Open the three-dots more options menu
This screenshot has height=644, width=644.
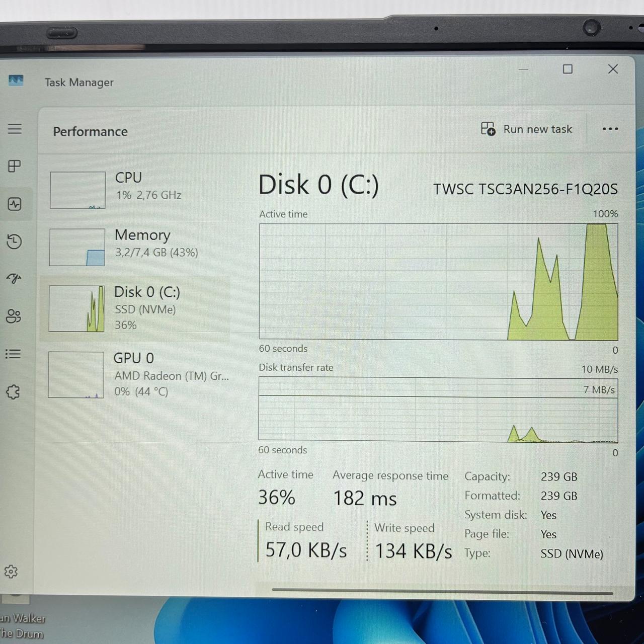pyautogui.click(x=610, y=129)
